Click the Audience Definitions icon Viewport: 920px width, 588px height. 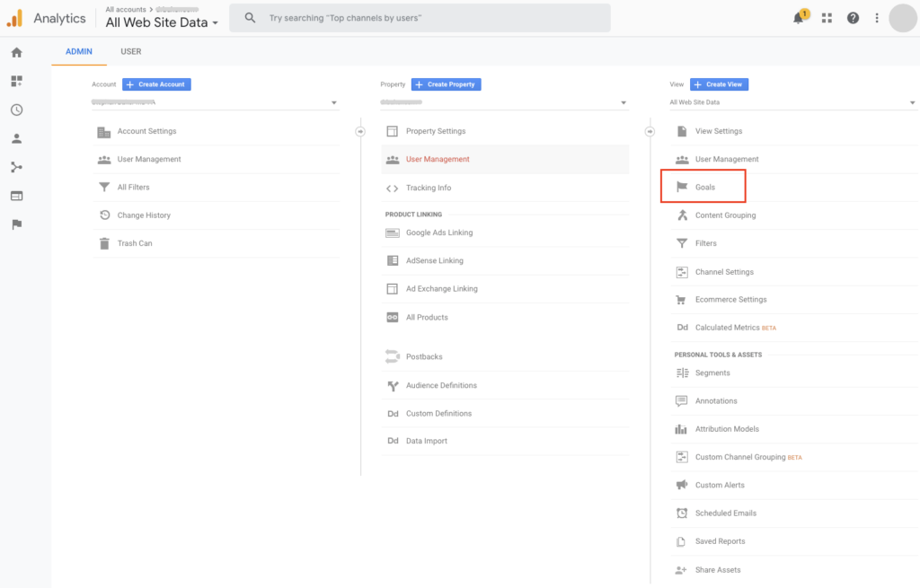click(393, 386)
